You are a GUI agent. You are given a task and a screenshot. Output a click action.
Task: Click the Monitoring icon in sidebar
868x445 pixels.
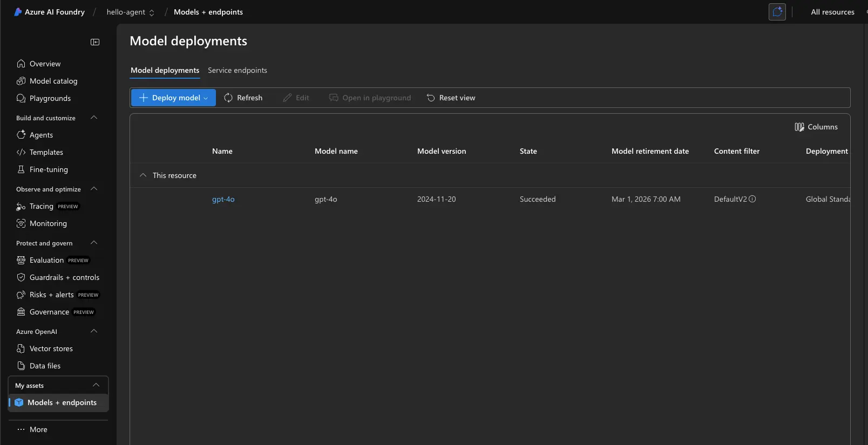21,223
